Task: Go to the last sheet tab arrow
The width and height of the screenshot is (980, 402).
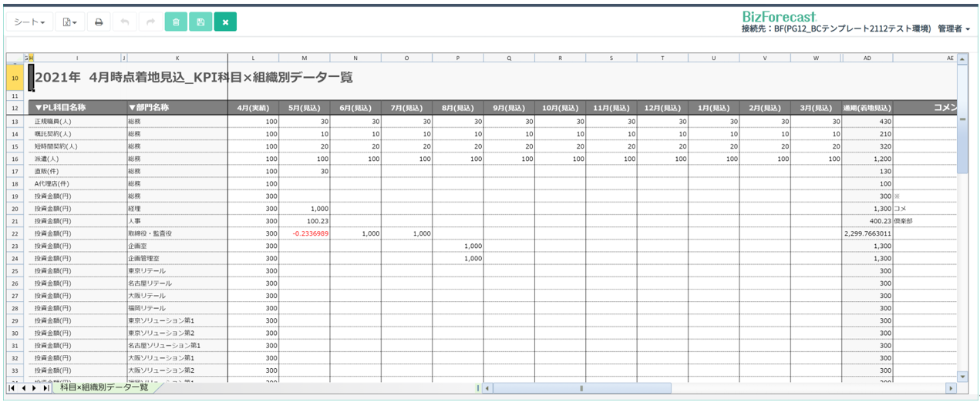Action: [46, 388]
